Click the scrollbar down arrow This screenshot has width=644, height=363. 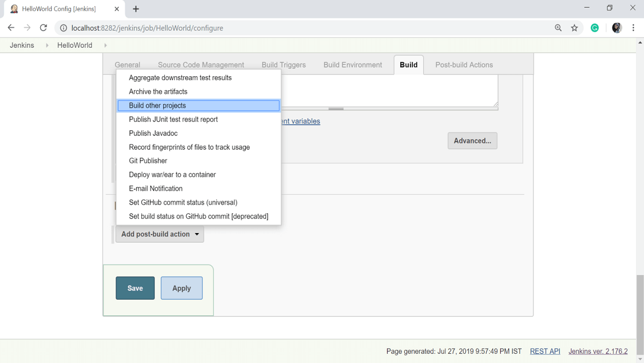coord(640,359)
